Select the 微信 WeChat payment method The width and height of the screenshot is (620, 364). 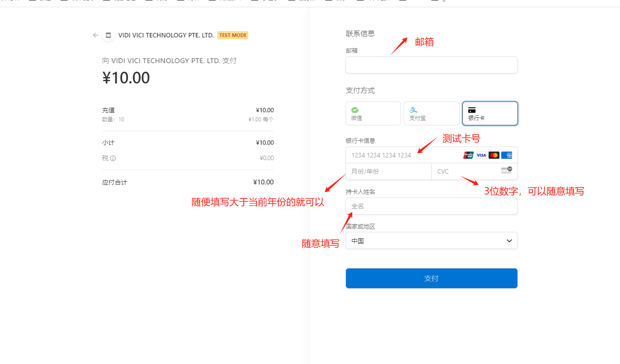pos(373,113)
